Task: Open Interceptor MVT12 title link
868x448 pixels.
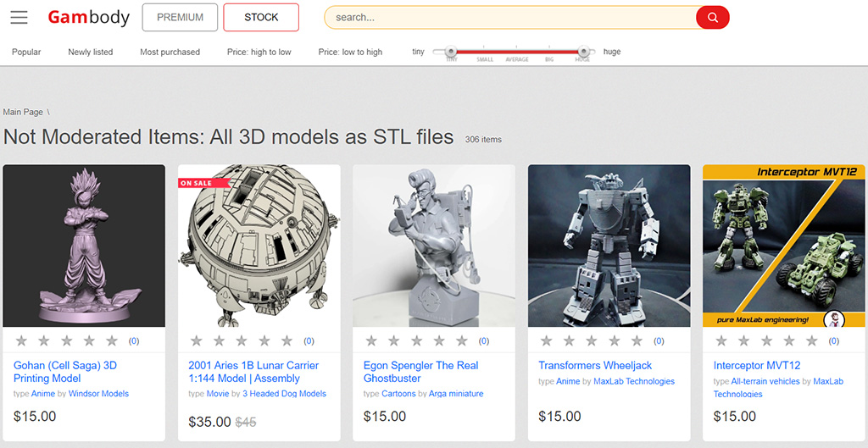Action: [x=757, y=366]
